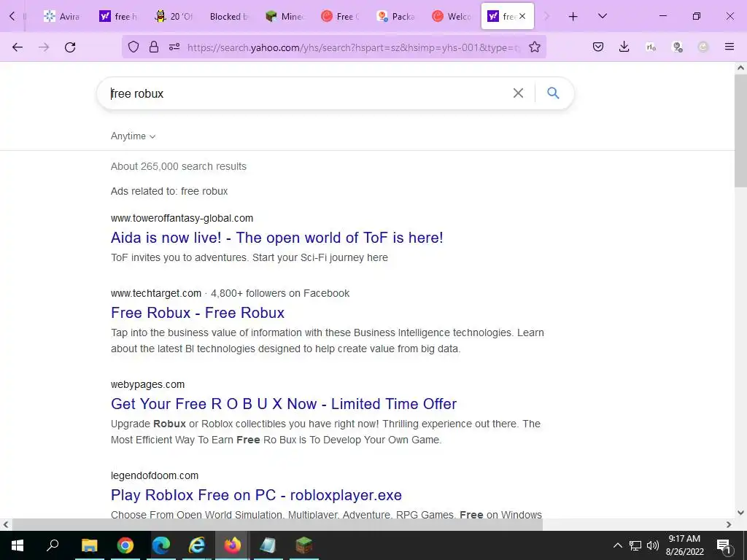Switch to the Free C tab

340,17
